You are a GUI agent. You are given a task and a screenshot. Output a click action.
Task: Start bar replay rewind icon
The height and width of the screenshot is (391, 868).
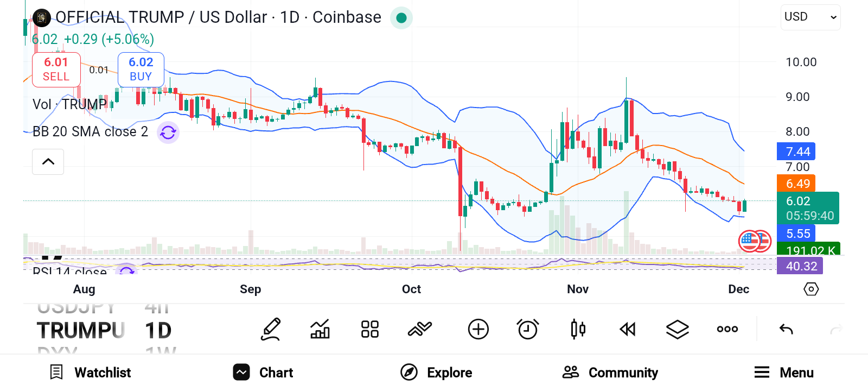[x=628, y=329]
